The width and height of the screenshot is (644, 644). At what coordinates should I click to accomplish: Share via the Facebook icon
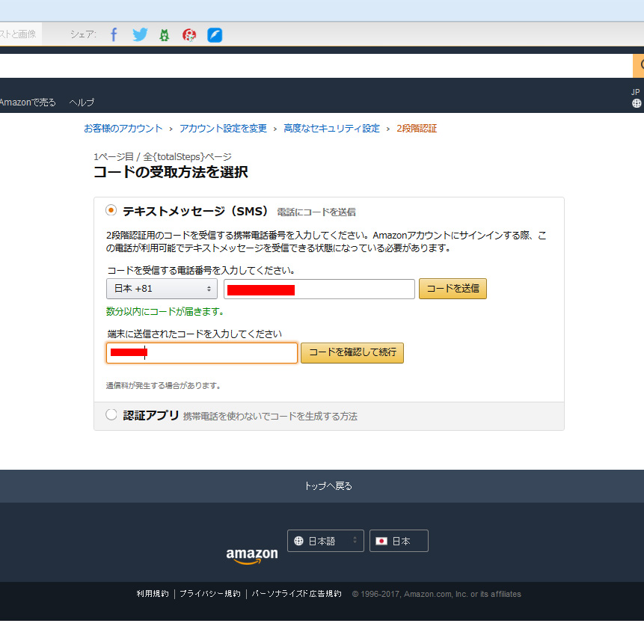point(114,34)
